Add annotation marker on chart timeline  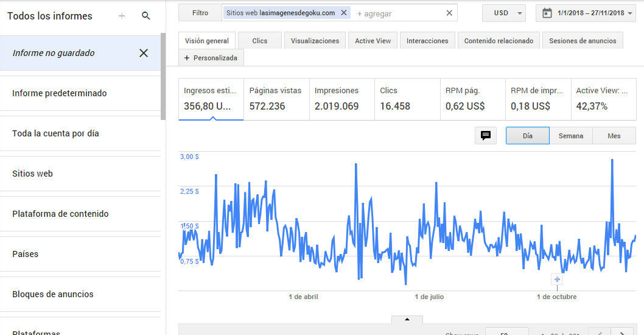[557, 280]
